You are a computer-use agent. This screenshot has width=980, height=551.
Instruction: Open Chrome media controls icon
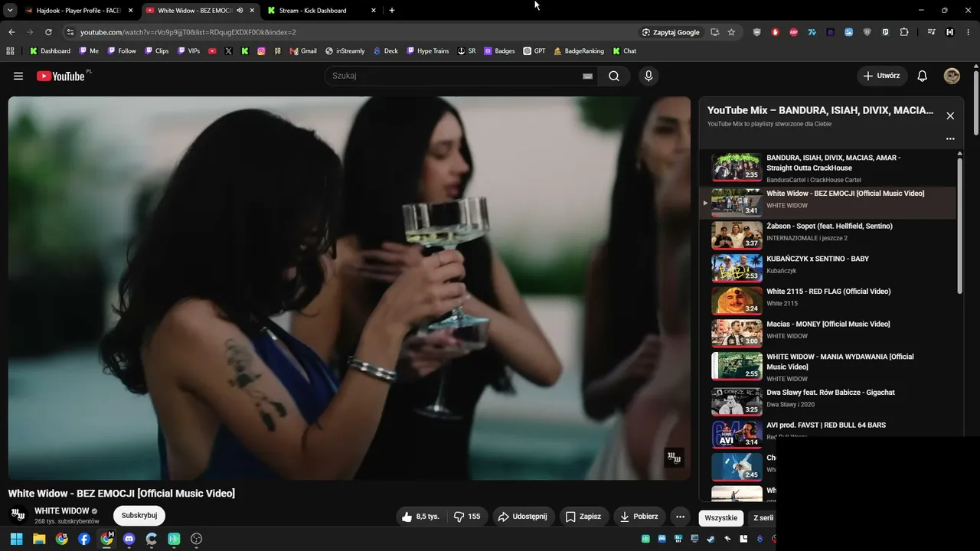coord(932,32)
